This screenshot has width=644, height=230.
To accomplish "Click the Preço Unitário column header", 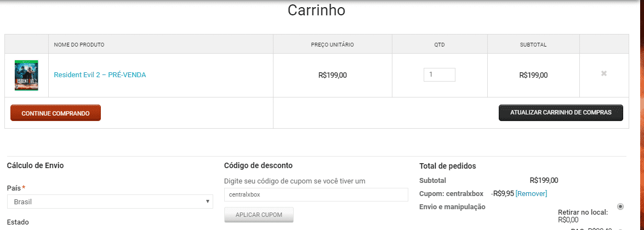I will (x=332, y=45).
